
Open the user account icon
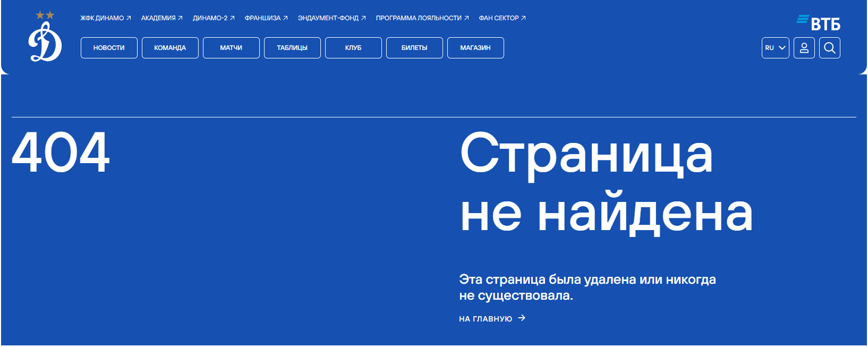point(804,48)
